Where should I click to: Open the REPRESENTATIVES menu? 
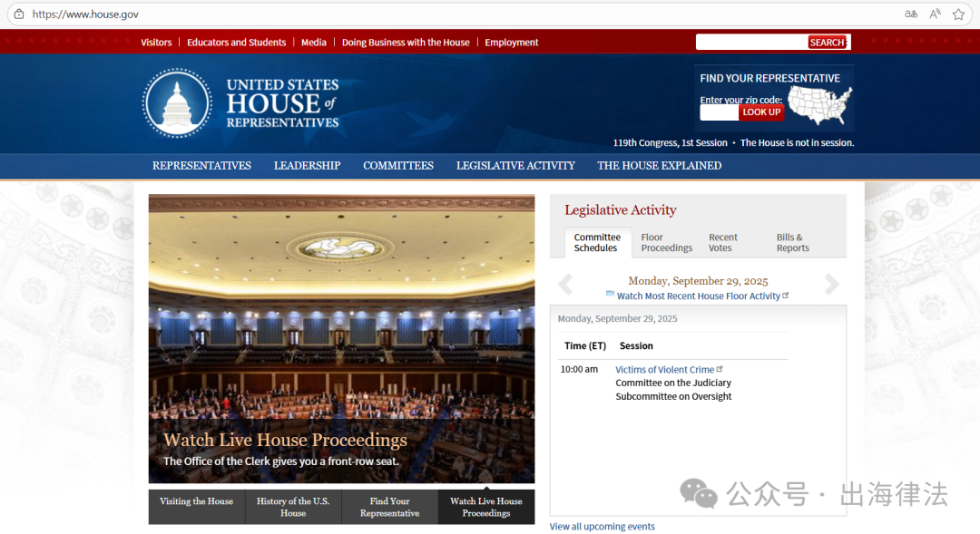201,166
